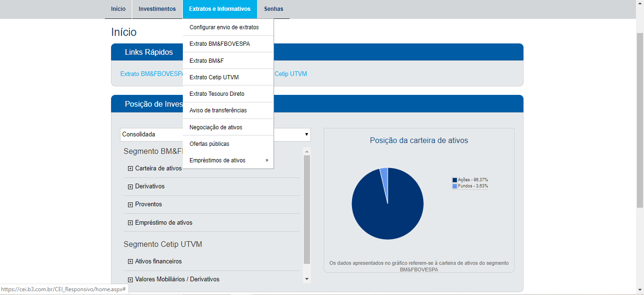This screenshot has height=295, width=644.
Task: Click the Fundos legend color swatch
Action: click(455, 186)
